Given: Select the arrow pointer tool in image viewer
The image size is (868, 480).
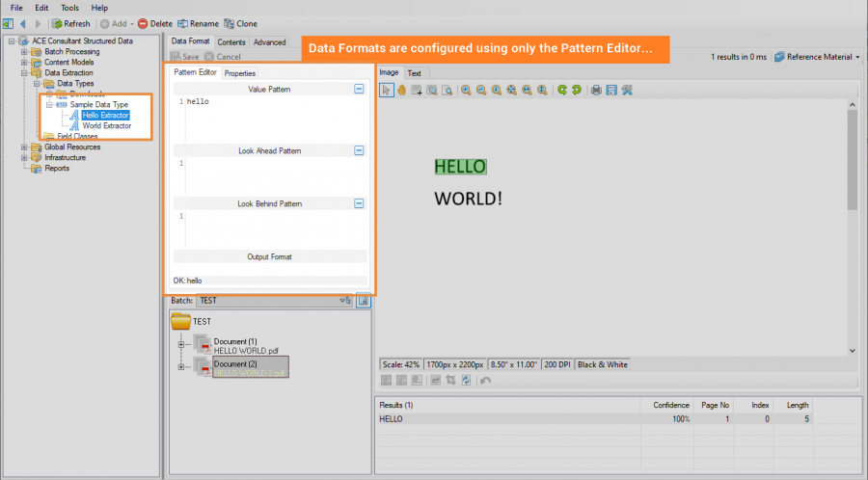Looking at the screenshot, I should coord(387,91).
